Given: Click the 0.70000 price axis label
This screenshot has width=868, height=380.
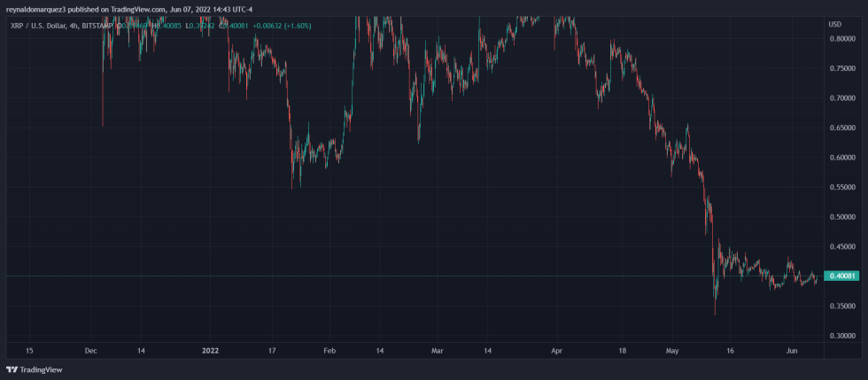Looking at the screenshot, I should coord(841,98).
